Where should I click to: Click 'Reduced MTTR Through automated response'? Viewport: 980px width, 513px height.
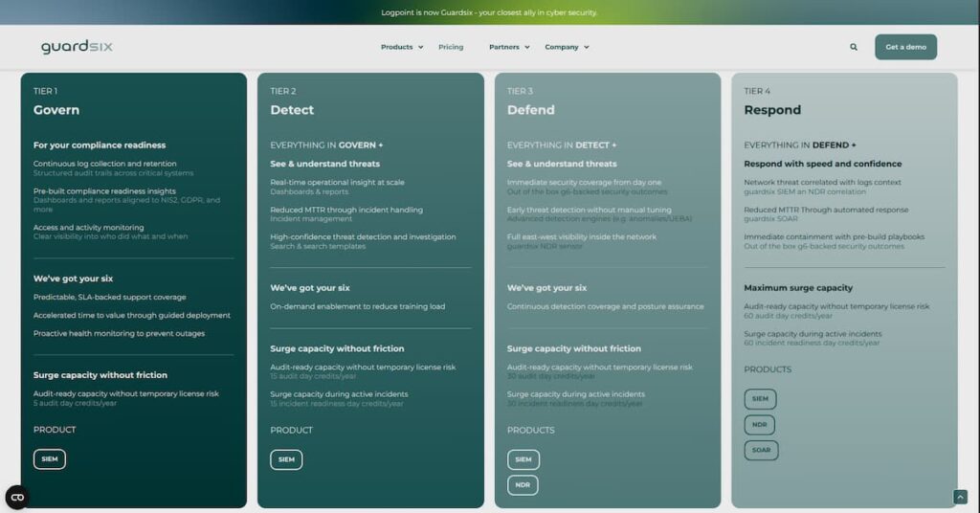[x=826, y=210]
